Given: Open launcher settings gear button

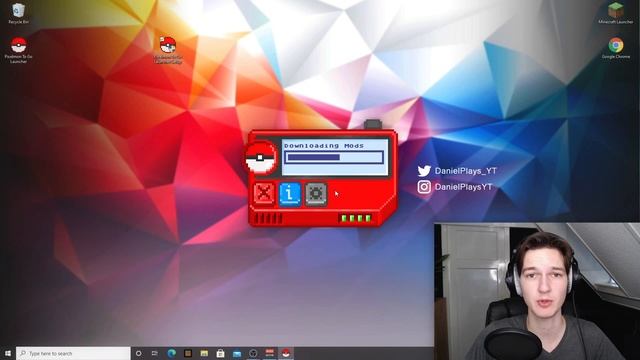Looking at the screenshot, I should tap(316, 193).
